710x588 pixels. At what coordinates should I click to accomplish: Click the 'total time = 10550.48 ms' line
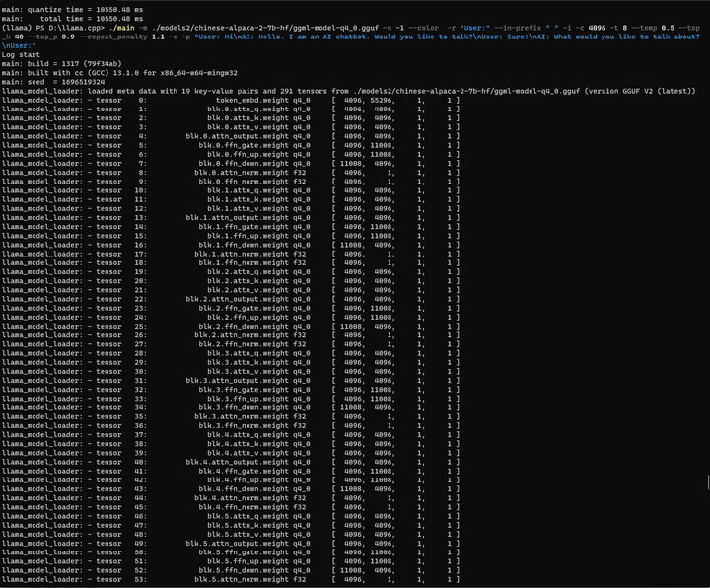72,19
